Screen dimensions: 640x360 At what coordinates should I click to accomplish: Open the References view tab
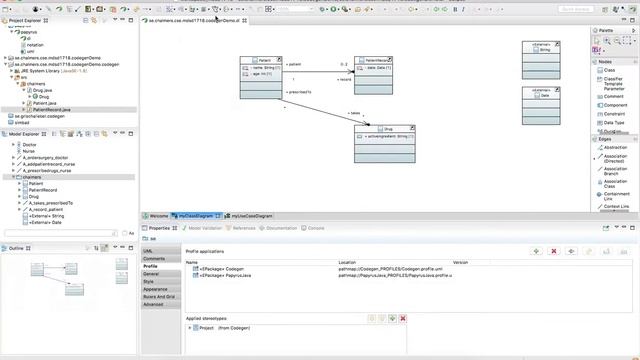click(241, 228)
